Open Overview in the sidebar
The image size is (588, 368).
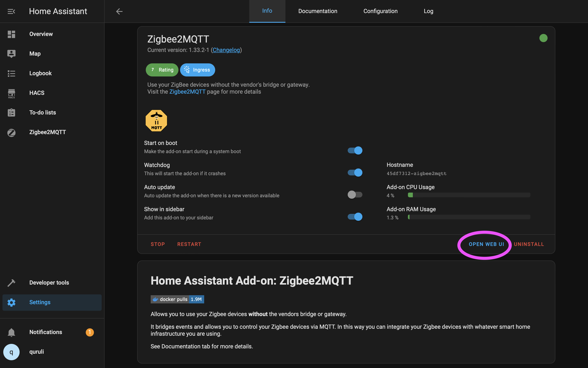[x=52, y=34]
